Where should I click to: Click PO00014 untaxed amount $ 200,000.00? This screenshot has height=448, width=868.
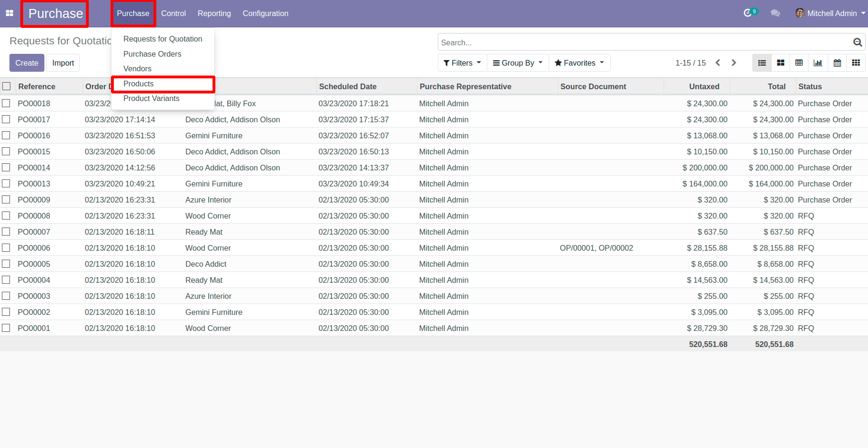tap(705, 168)
